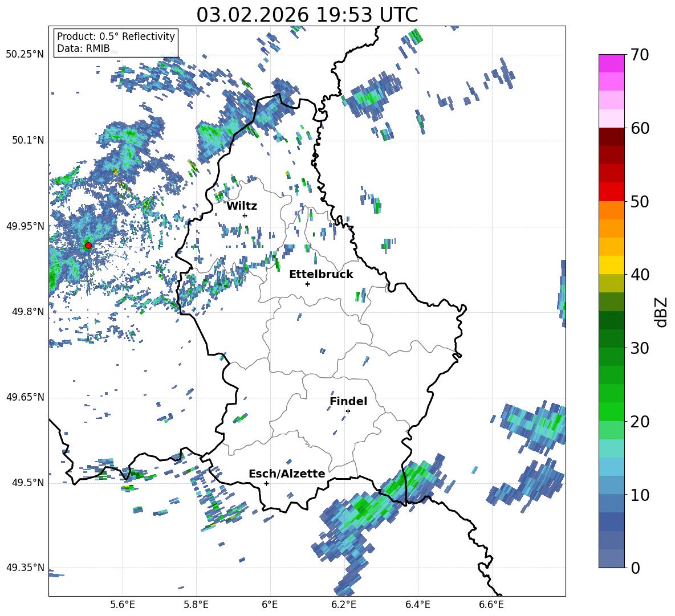
Task: Click the colorbar tick value 60
Action: 640,128
